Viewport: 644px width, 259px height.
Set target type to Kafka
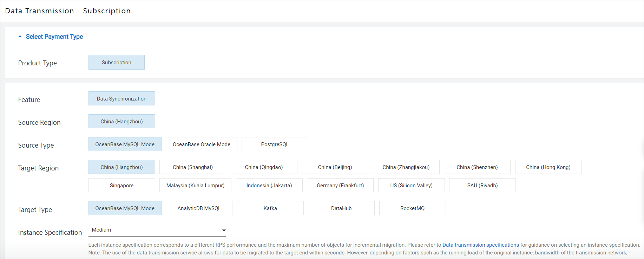tap(270, 208)
